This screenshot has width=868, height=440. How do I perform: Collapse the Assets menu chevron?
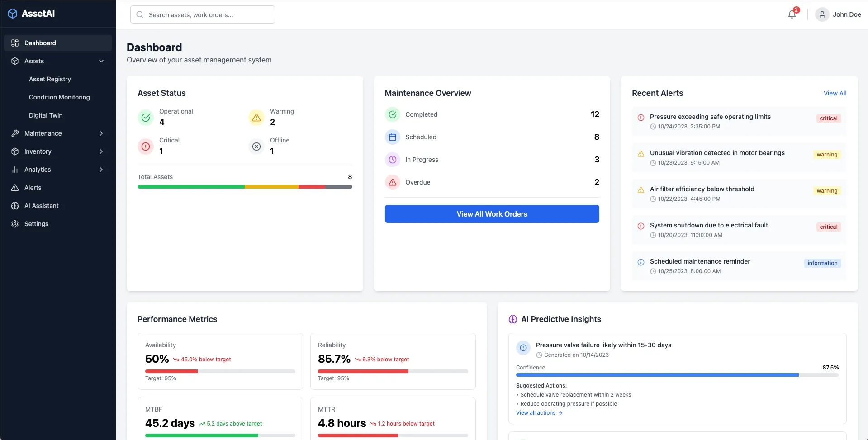coord(101,61)
